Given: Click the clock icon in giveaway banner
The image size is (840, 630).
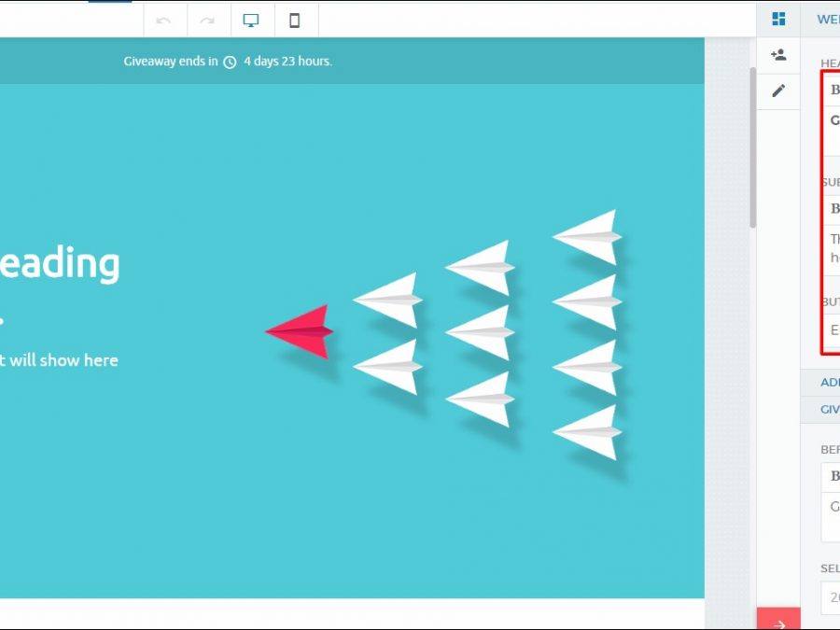Looking at the screenshot, I should (230, 63).
